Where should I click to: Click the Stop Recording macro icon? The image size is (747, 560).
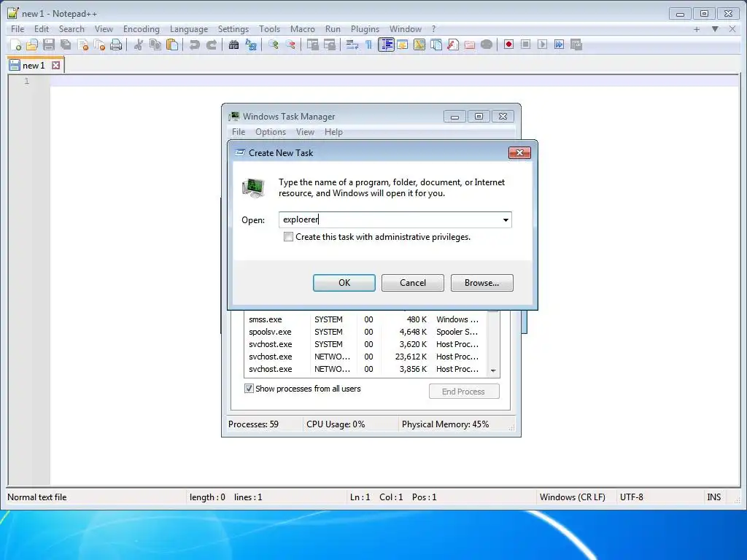click(x=525, y=44)
